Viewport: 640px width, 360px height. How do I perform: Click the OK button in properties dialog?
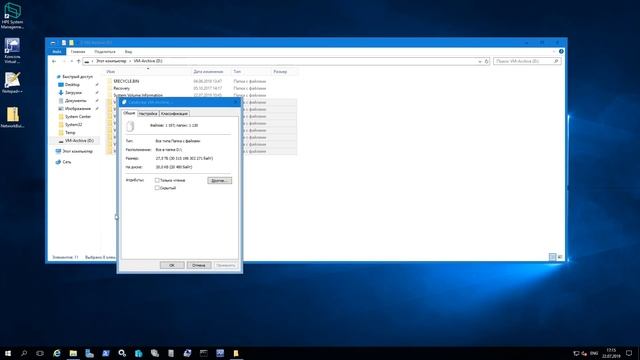tap(172, 265)
